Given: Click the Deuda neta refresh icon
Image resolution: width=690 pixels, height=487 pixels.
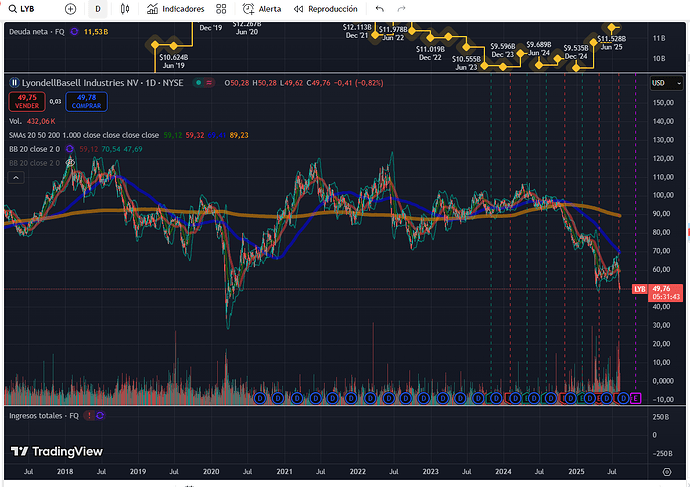Looking at the screenshot, I should point(74,32).
